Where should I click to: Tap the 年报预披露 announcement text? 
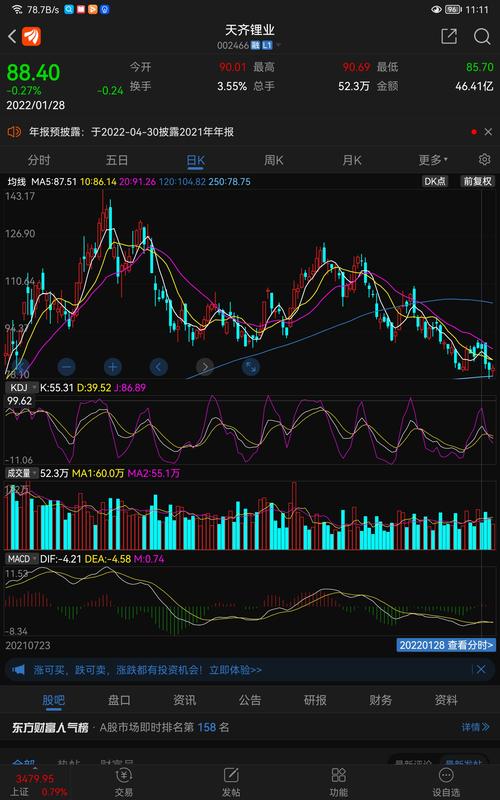click(x=131, y=132)
